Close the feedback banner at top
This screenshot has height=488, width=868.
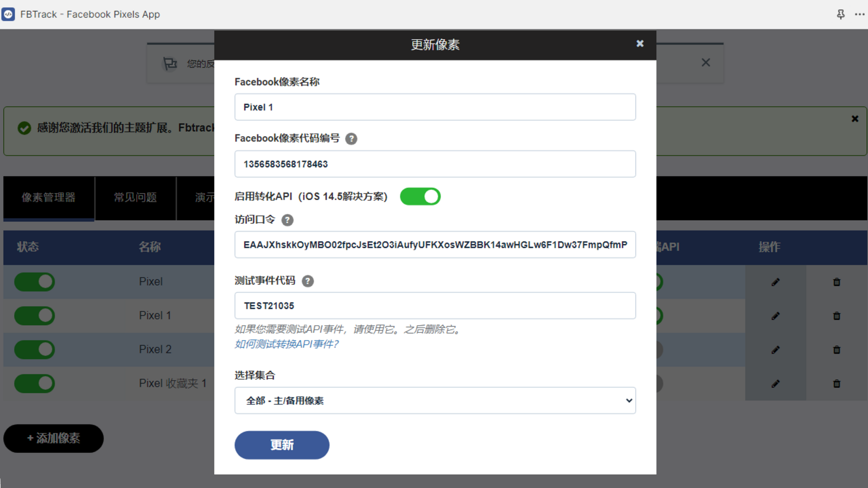tap(706, 62)
